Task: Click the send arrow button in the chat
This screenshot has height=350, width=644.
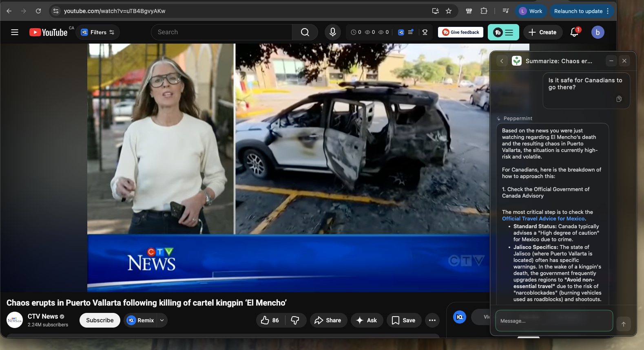Action: click(x=624, y=324)
